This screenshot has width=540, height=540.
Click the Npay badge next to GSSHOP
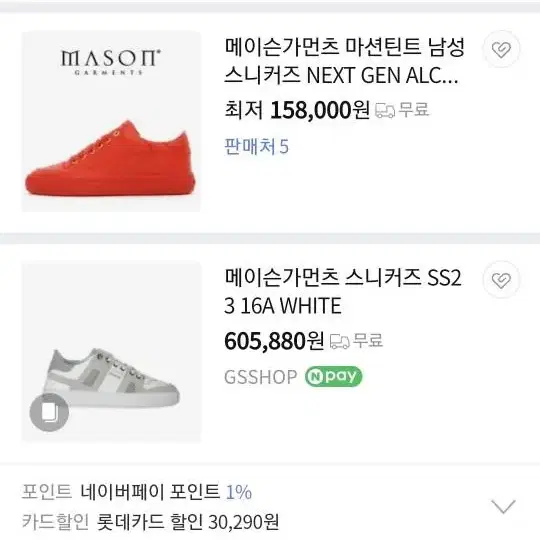click(x=333, y=376)
